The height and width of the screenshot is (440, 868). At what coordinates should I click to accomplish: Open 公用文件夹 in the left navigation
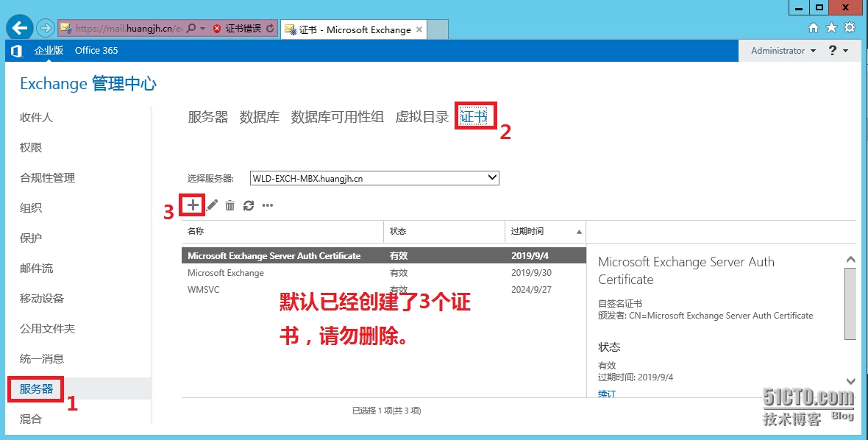point(47,329)
